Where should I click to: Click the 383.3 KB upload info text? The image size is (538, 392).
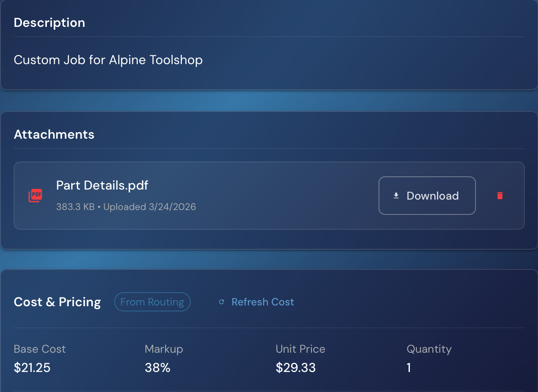(x=126, y=207)
